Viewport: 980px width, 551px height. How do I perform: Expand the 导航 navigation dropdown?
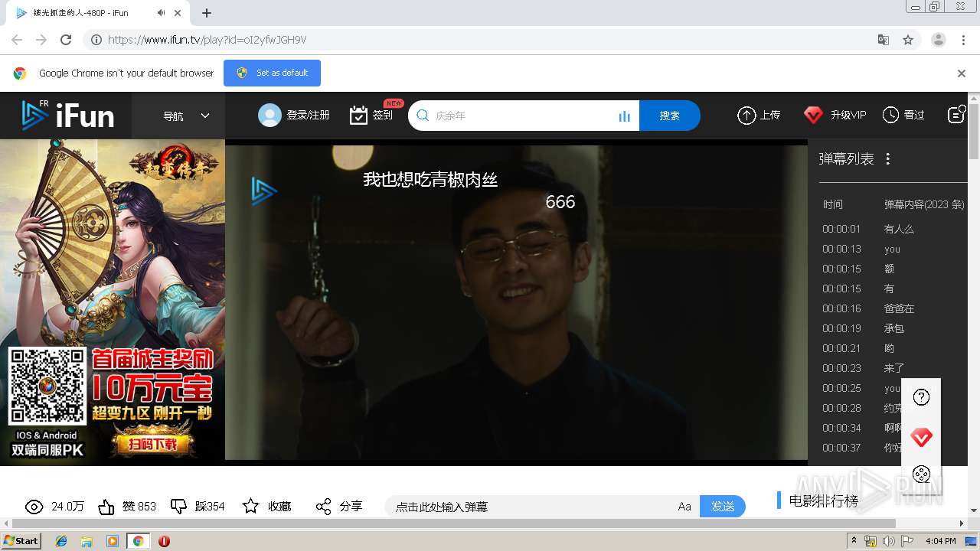point(186,116)
